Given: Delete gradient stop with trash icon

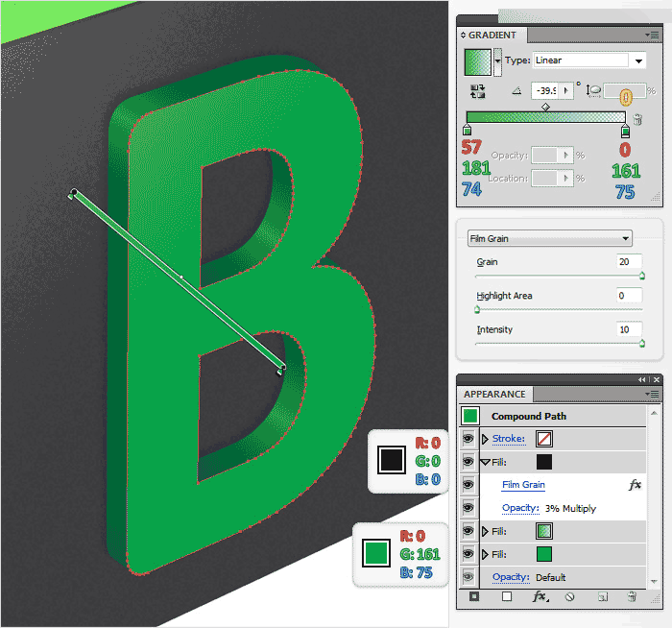Looking at the screenshot, I should 637,119.
